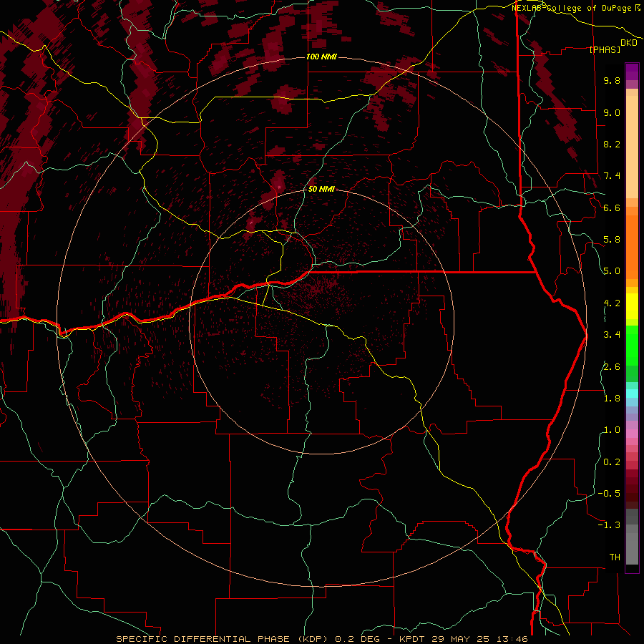The image size is (644, 644).
Task: Select the -1.3 scale value
Action: click(x=609, y=525)
